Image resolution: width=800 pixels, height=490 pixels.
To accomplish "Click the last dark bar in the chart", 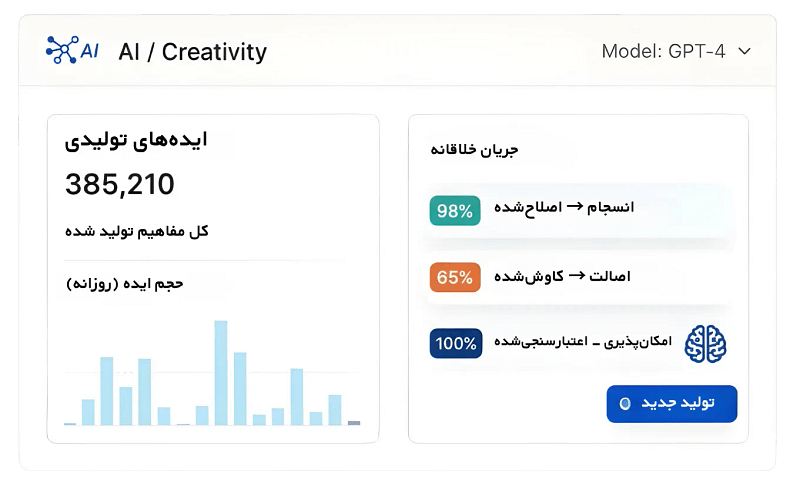I will pos(353,423).
